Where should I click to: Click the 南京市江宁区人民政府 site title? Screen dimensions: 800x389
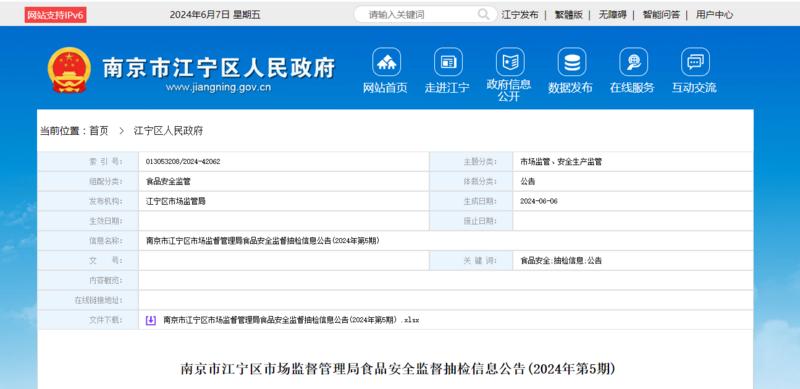(219, 67)
